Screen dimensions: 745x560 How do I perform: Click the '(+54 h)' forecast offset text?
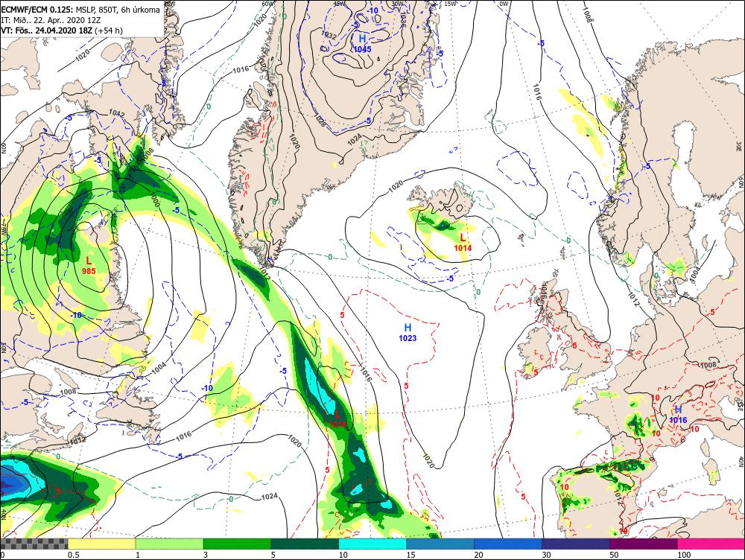click(109, 31)
